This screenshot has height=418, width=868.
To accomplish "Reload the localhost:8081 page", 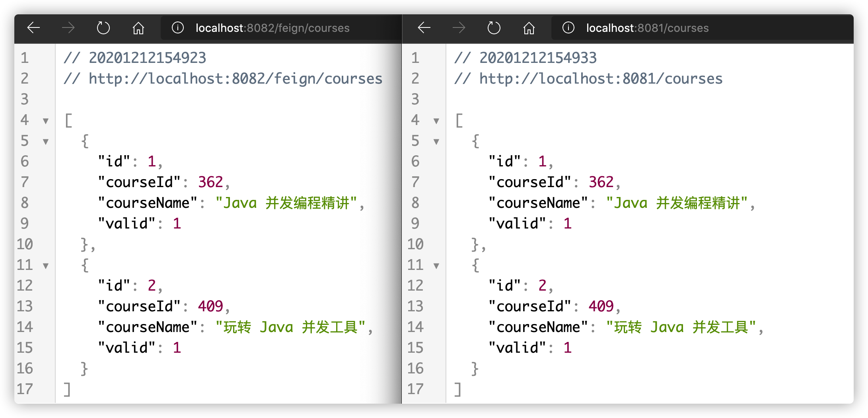I will (x=494, y=28).
